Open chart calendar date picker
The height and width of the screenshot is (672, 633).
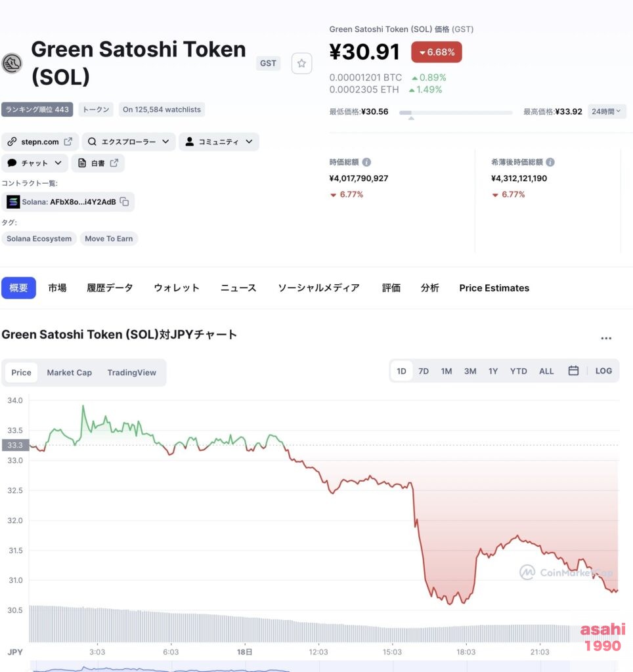(573, 371)
